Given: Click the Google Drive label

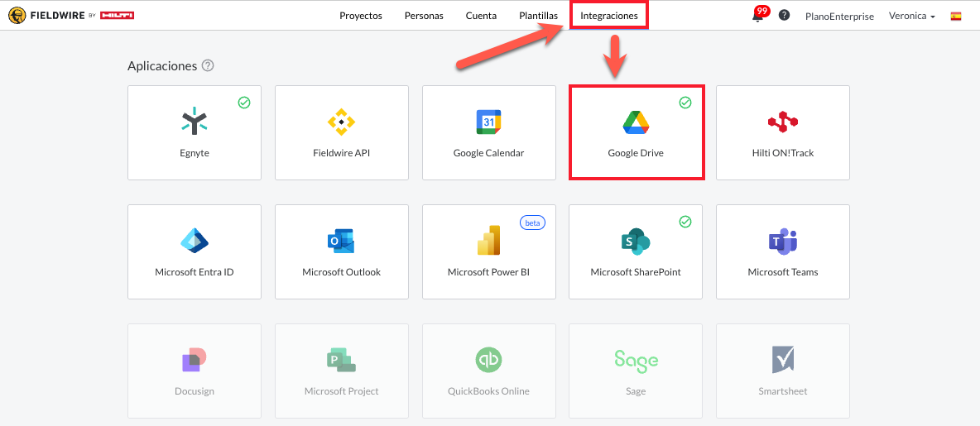Looking at the screenshot, I should point(636,152).
